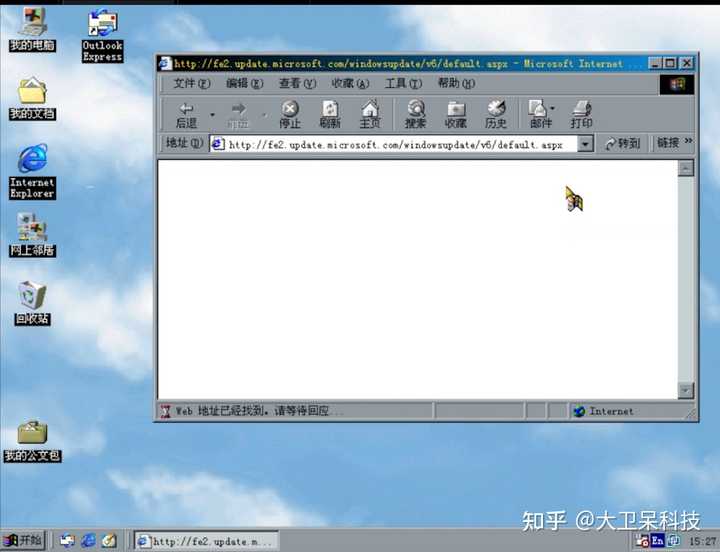Open the 工具(T) menu
This screenshot has height=552, width=720.
pos(403,83)
